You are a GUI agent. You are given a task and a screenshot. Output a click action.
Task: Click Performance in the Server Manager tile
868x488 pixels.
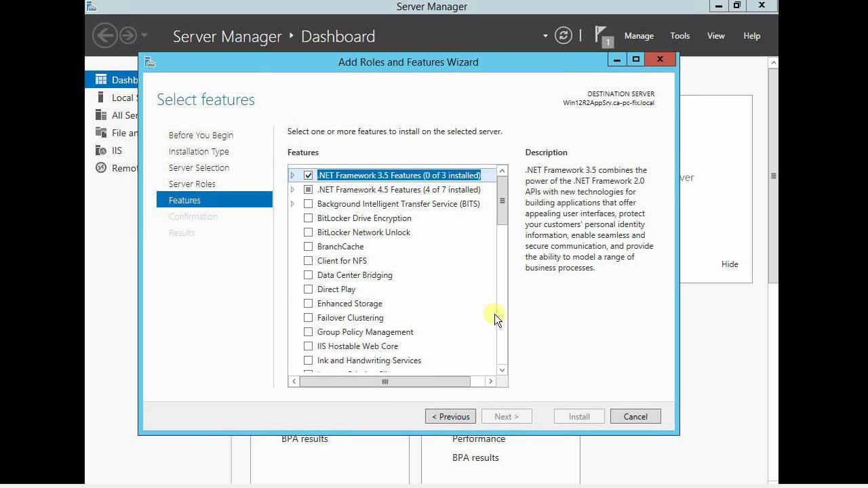pos(479,439)
